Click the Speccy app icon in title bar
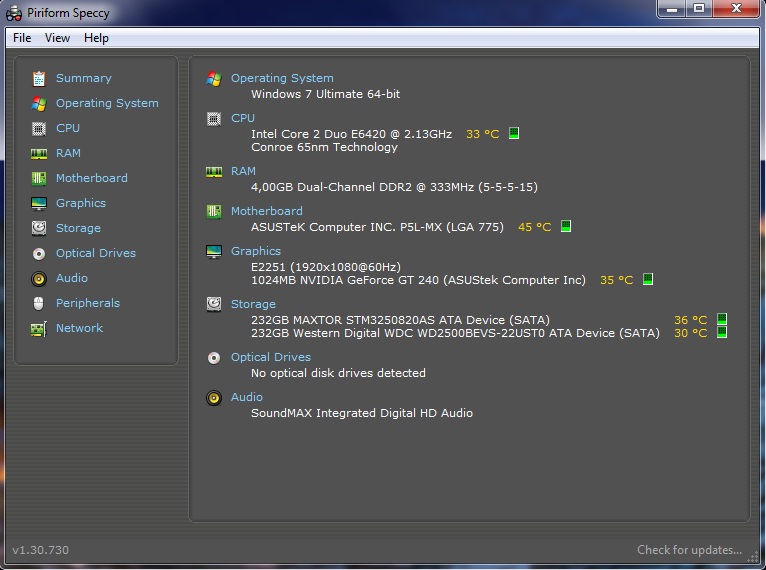This screenshot has height=570, width=766. coord(14,13)
